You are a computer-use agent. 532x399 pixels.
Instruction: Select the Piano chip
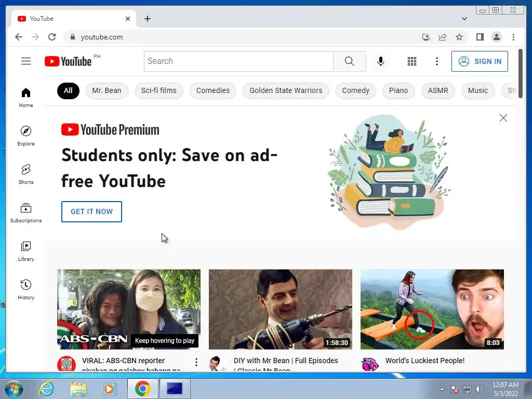[398, 90]
